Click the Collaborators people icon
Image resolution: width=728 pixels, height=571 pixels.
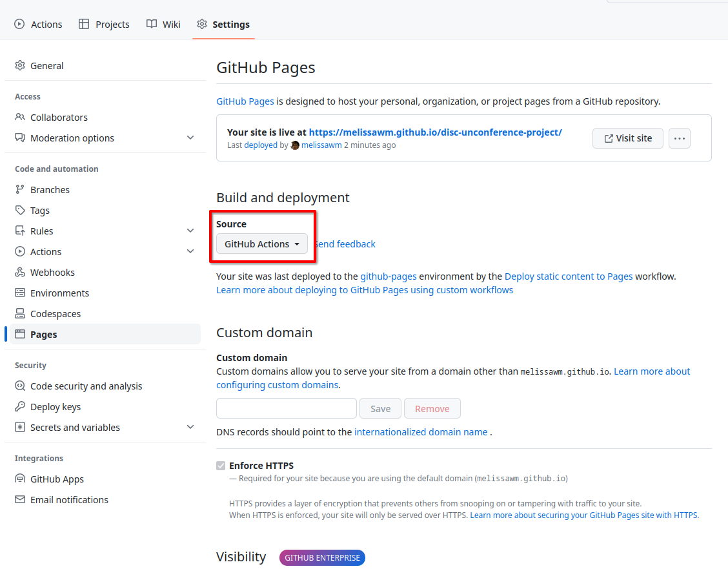point(20,118)
